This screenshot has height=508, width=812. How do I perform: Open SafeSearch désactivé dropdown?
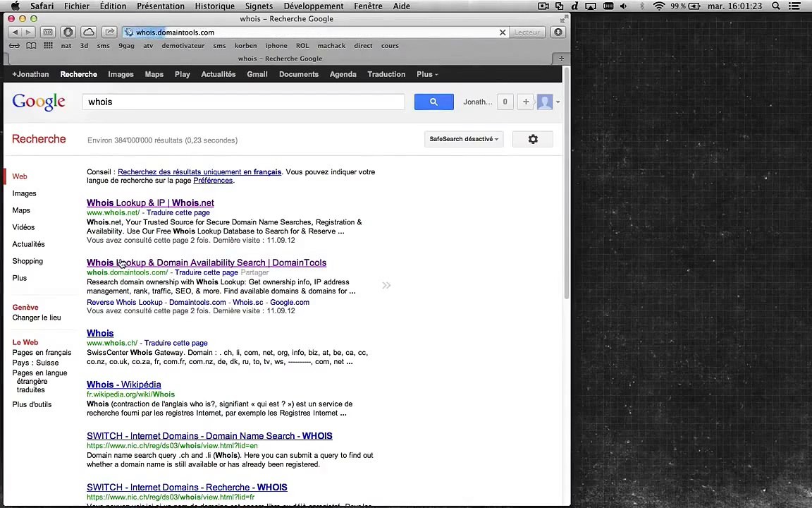coord(464,139)
